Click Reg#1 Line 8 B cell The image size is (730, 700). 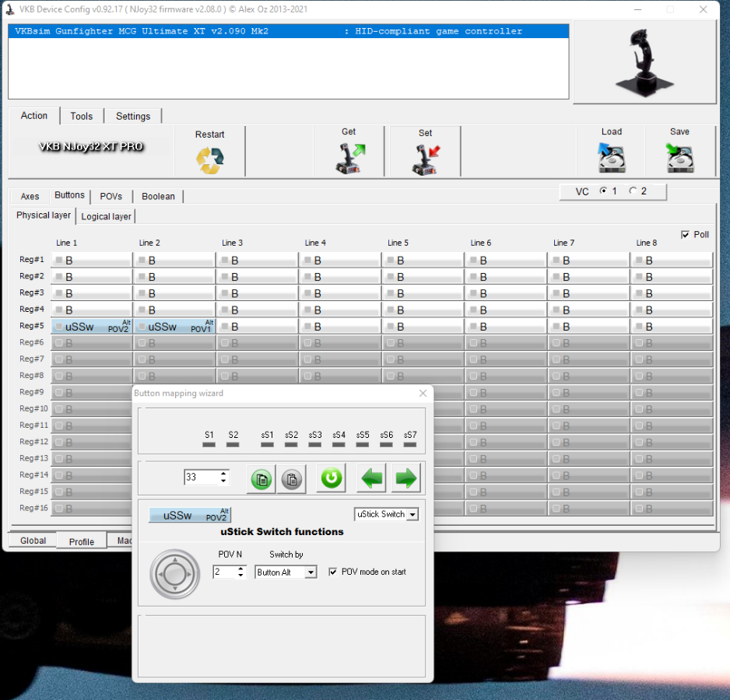(672, 261)
